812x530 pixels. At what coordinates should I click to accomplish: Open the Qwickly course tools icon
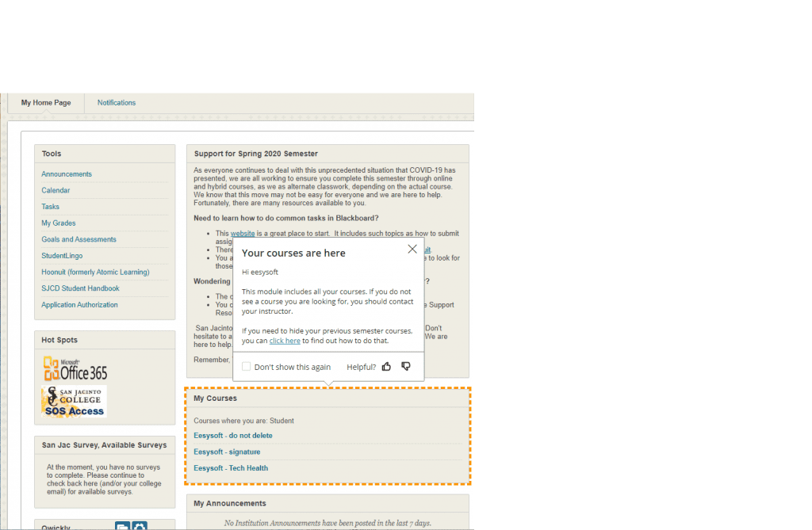coord(122,525)
